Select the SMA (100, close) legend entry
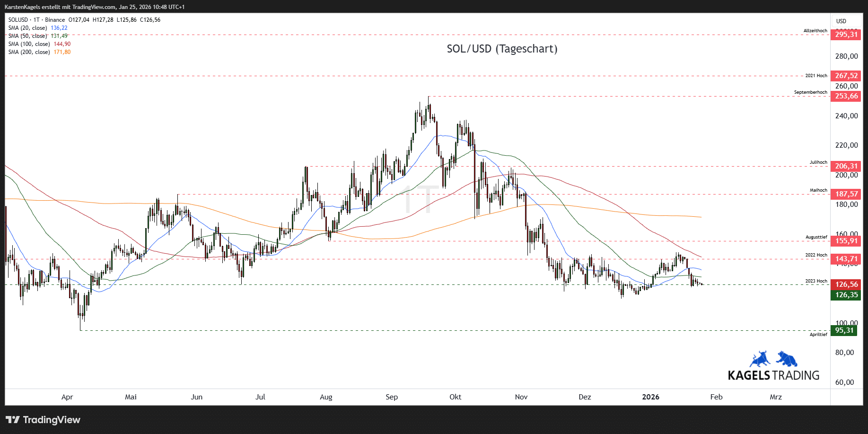Image resolution: width=868 pixels, height=434 pixels. [x=29, y=44]
